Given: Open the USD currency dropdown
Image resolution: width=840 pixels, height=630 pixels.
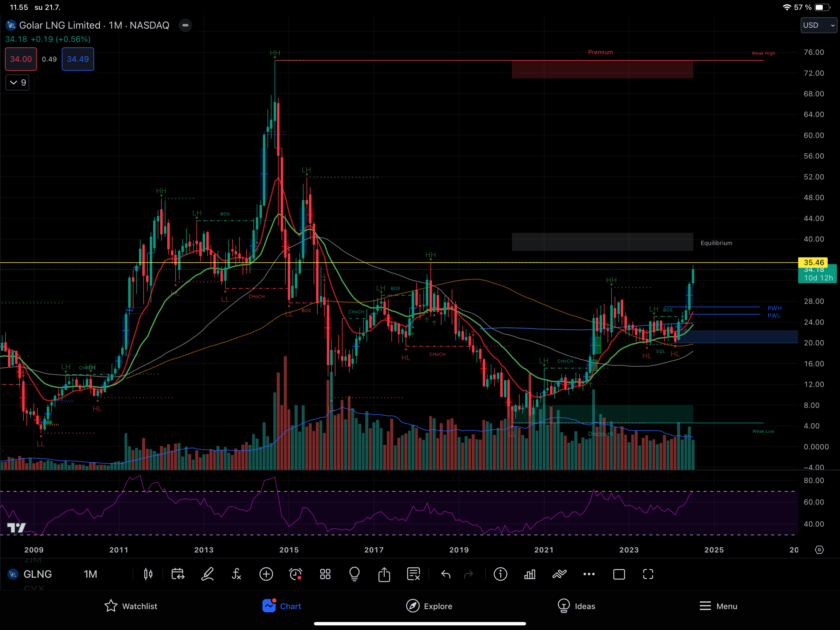Looking at the screenshot, I should click(x=819, y=25).
